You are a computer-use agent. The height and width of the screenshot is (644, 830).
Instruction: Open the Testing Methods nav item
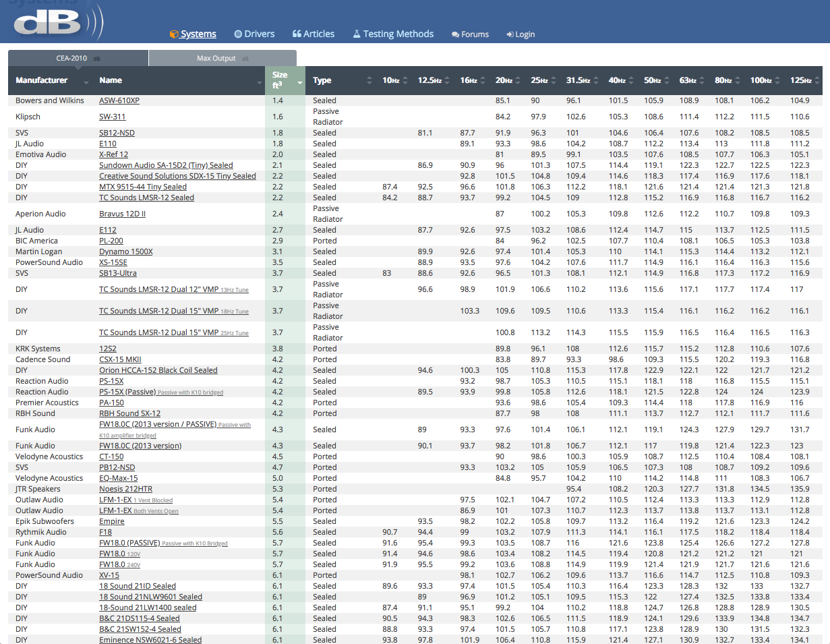[393, 34]
